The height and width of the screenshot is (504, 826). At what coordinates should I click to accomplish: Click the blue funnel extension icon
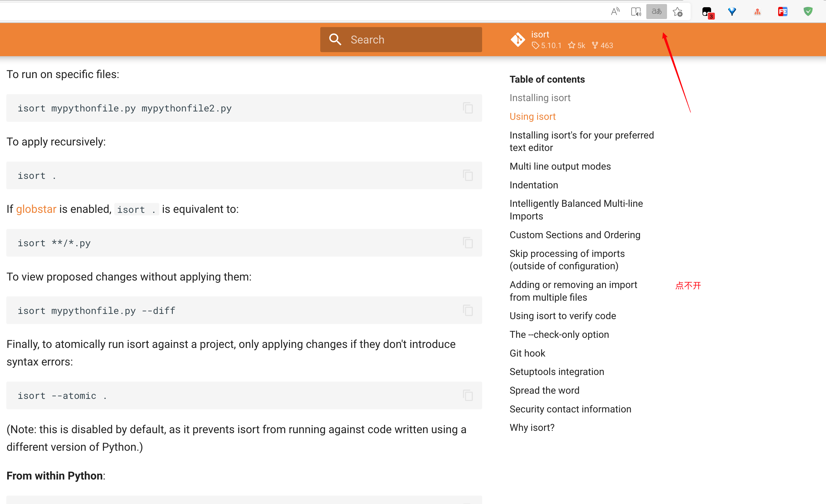pos(732,12)
